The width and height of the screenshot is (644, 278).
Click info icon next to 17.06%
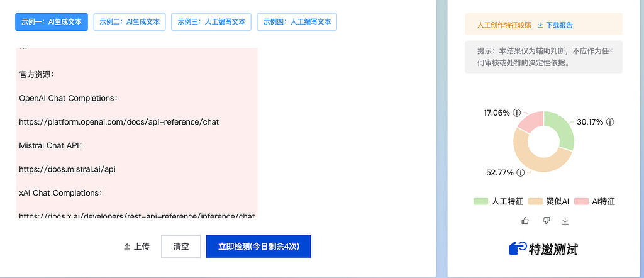[517, 113]
